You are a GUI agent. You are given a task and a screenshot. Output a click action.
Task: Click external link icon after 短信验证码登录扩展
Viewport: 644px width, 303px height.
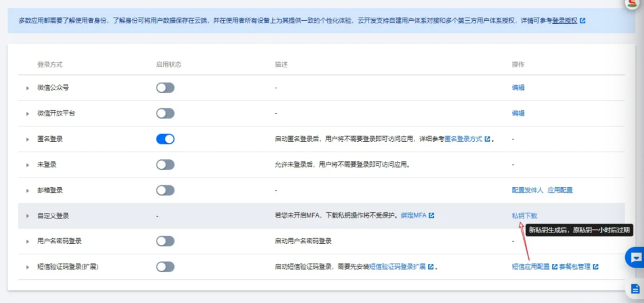pyautogui.click(x=430, y=267)
